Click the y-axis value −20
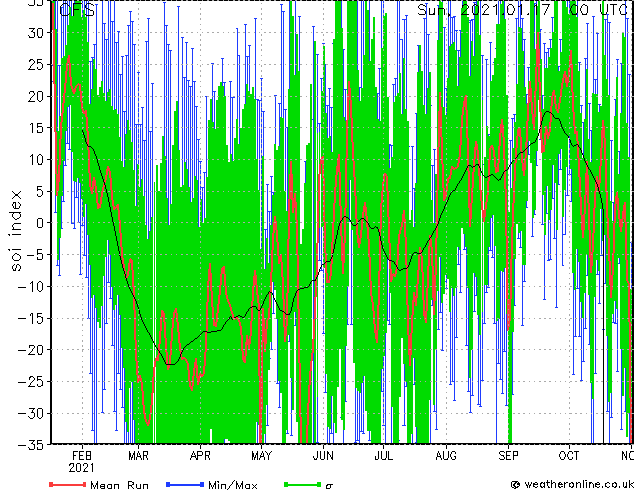 (x=31, y=350)
